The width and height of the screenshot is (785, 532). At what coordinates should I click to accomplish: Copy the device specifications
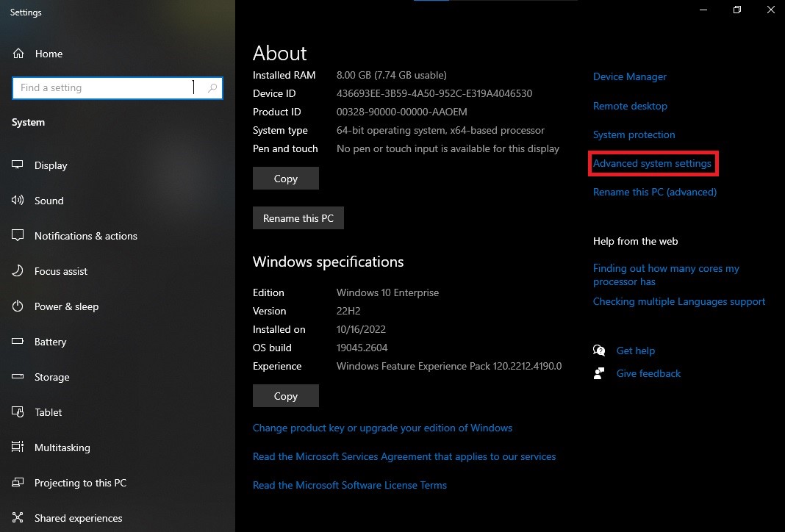pos(285,179)
